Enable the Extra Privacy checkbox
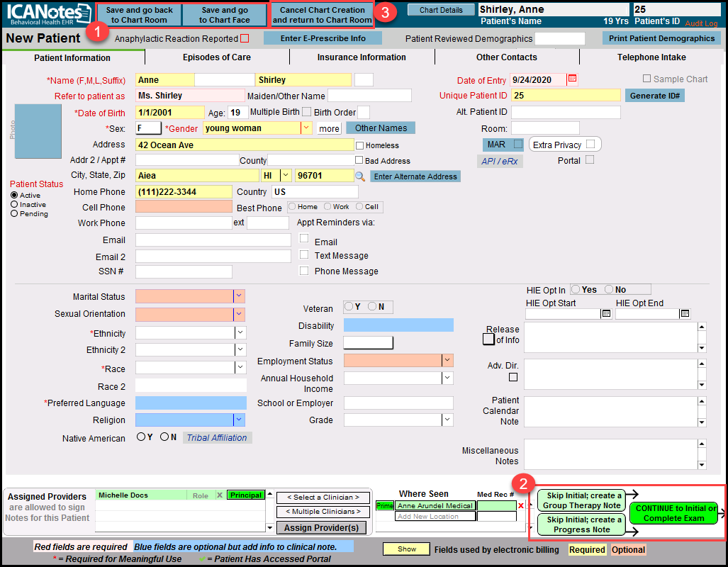This screenshot has width=728, height=567. pyautogui.click(x=590, y=145)
